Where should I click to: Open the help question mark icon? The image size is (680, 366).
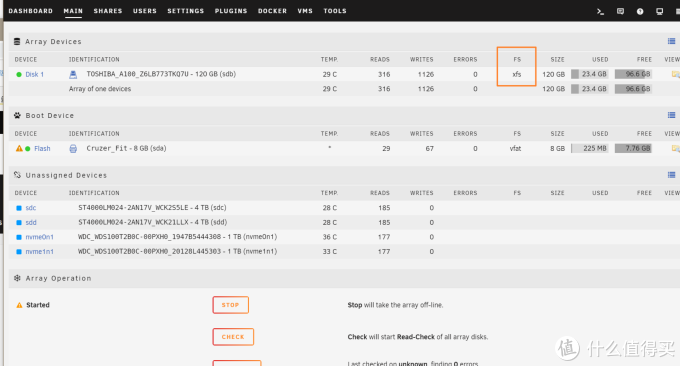pos(640,12)
